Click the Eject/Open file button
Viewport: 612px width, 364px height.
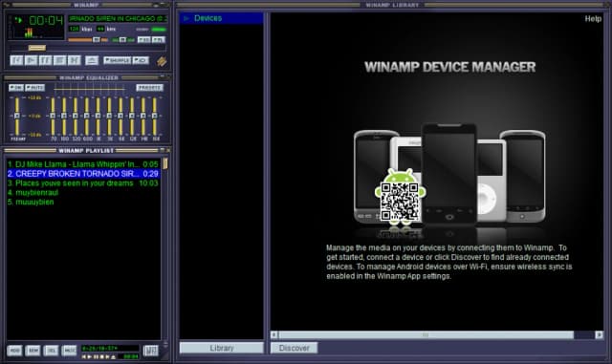92,60
